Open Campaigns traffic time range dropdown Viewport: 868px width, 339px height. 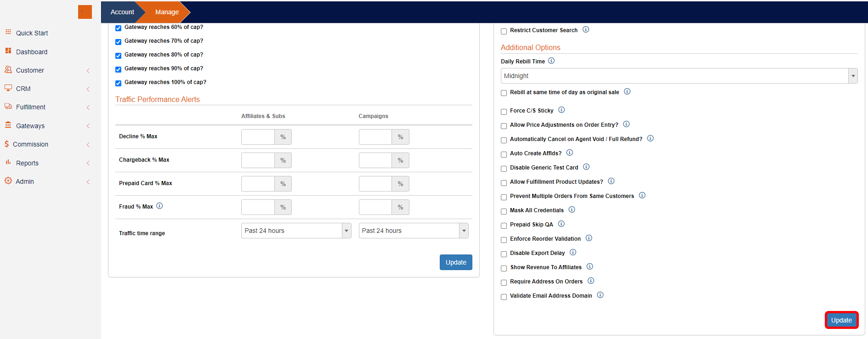coord(413,231)
